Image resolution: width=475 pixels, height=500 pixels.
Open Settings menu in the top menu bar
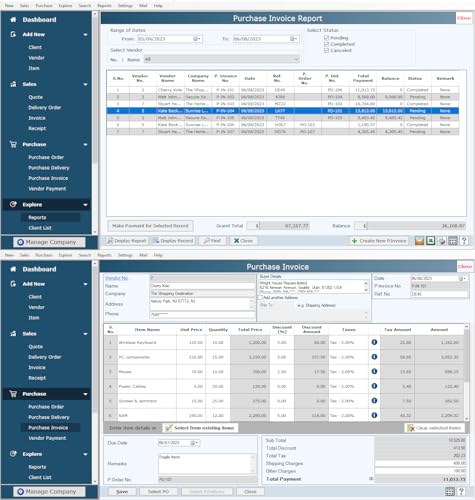click(125, 6)
